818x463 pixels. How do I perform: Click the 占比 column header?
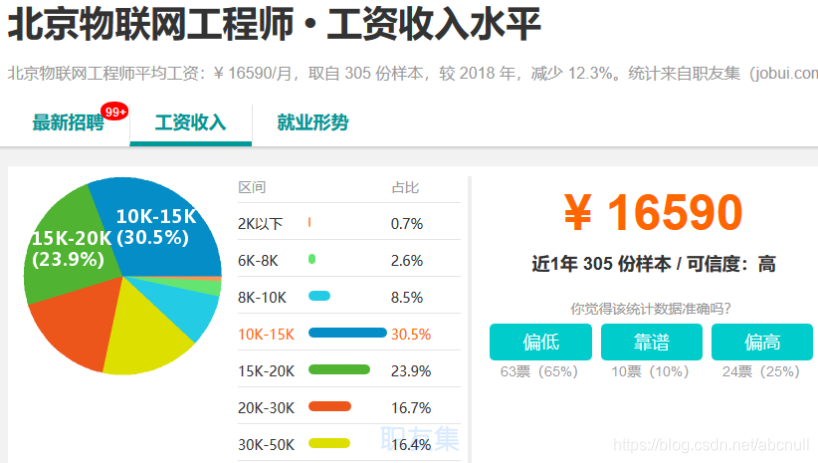pyautogui.click(x=405, y=187)
